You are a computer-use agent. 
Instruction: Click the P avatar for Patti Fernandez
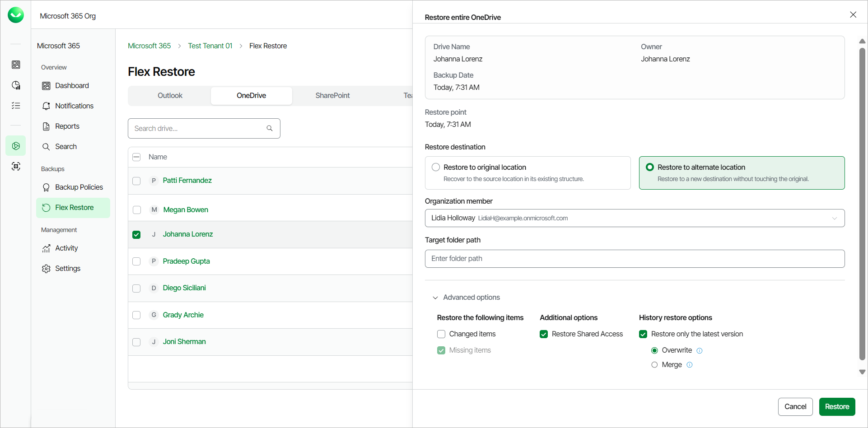pyautogui.click(x=154, y=181)
